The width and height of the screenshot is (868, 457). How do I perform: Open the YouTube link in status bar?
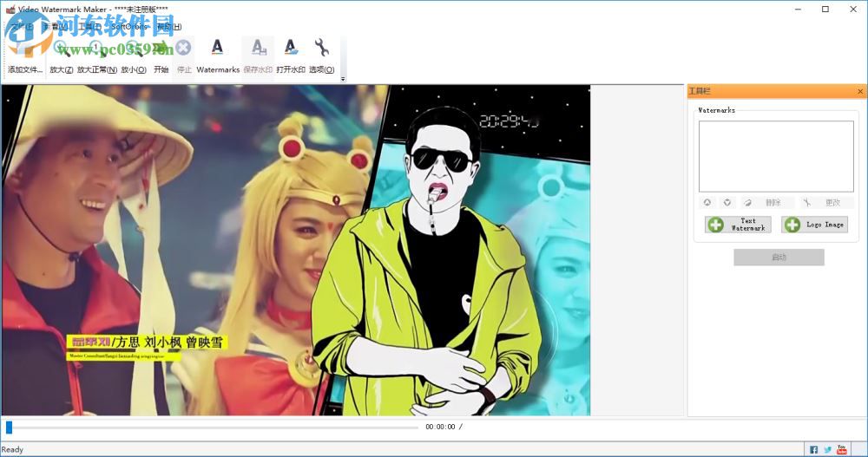(841, 450)
